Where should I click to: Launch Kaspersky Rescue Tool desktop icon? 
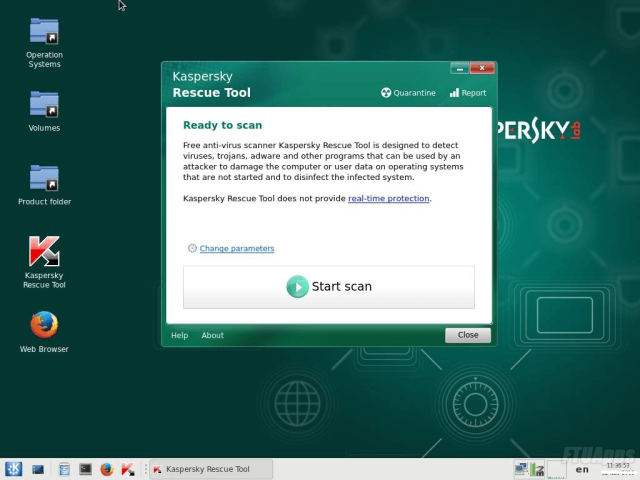click(44, 262)
